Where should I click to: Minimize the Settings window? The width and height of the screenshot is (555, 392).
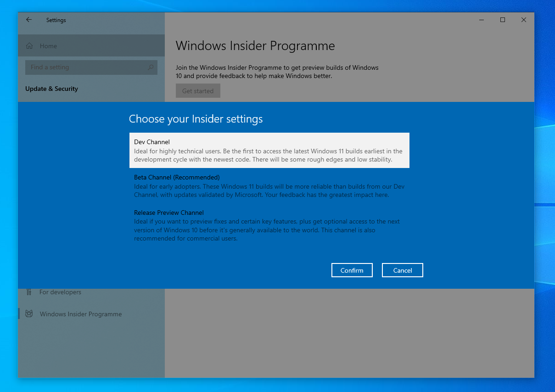pyautogui.click(x=482, y=20)
